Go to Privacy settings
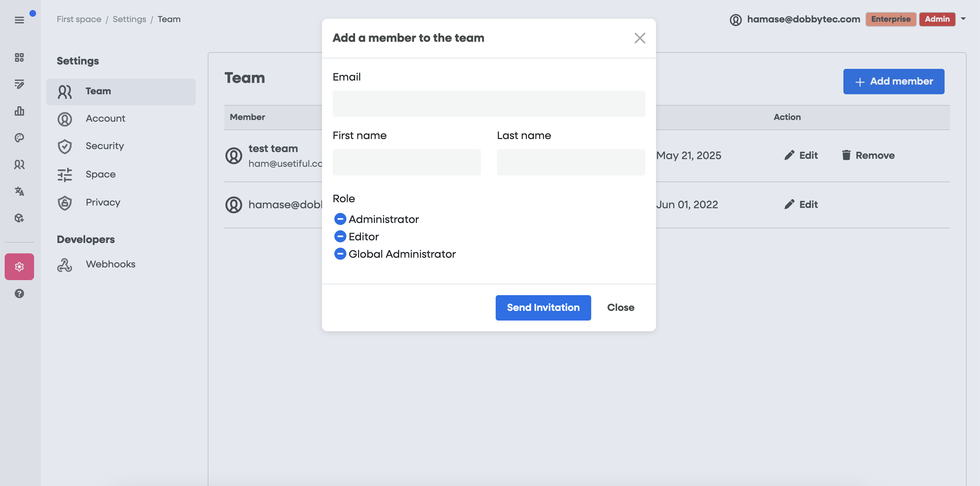This screenshot has height=486, width=980. [103, 203]
